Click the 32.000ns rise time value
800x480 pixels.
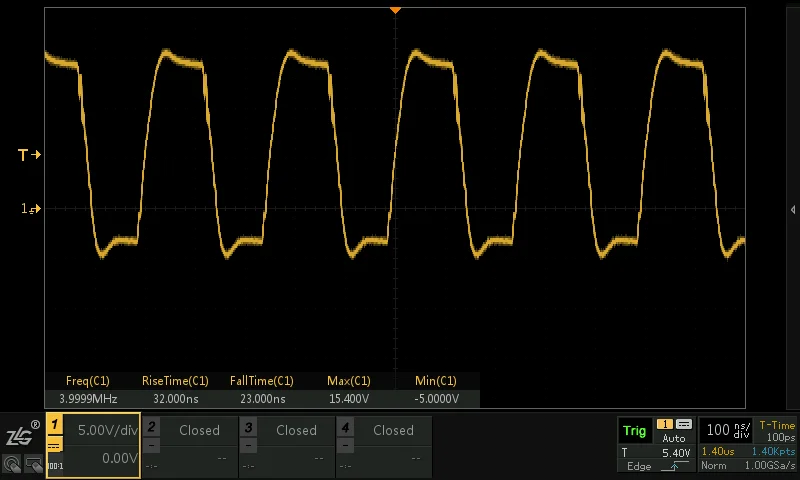click(x=176, y=399)
